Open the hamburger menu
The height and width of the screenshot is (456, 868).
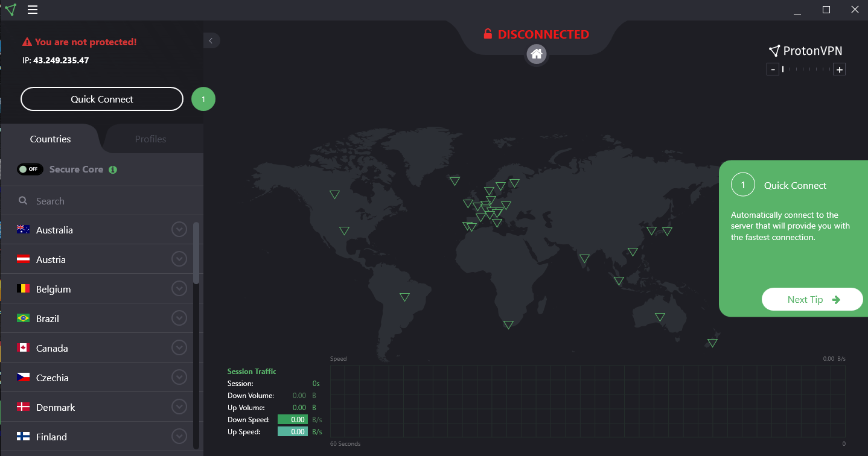33,10
